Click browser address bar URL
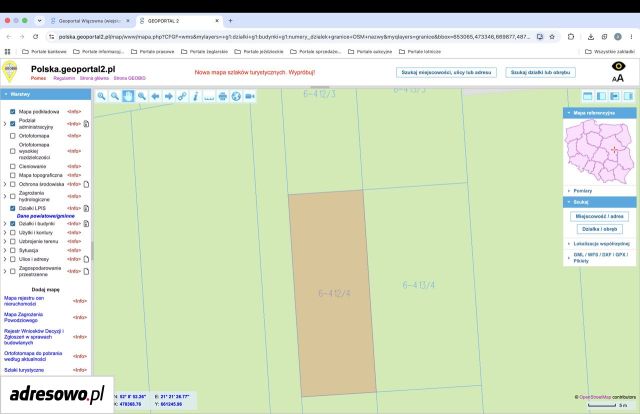 [294, 37]
